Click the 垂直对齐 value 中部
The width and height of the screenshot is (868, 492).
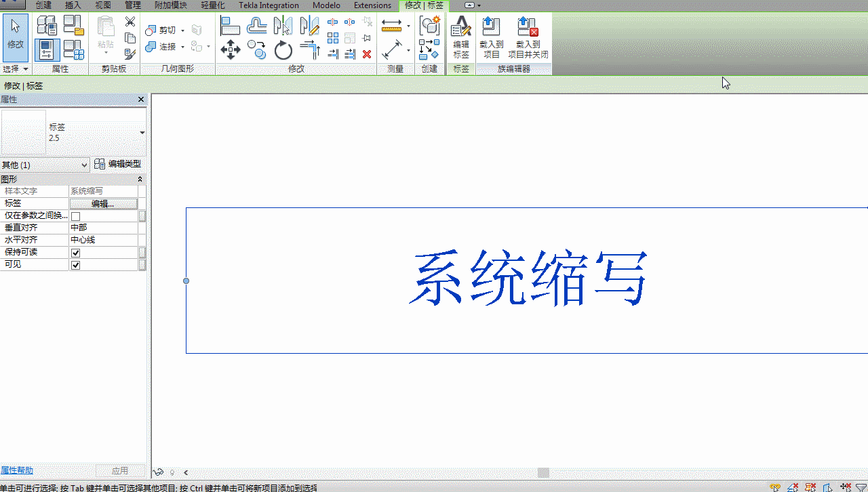coord(103,228)
